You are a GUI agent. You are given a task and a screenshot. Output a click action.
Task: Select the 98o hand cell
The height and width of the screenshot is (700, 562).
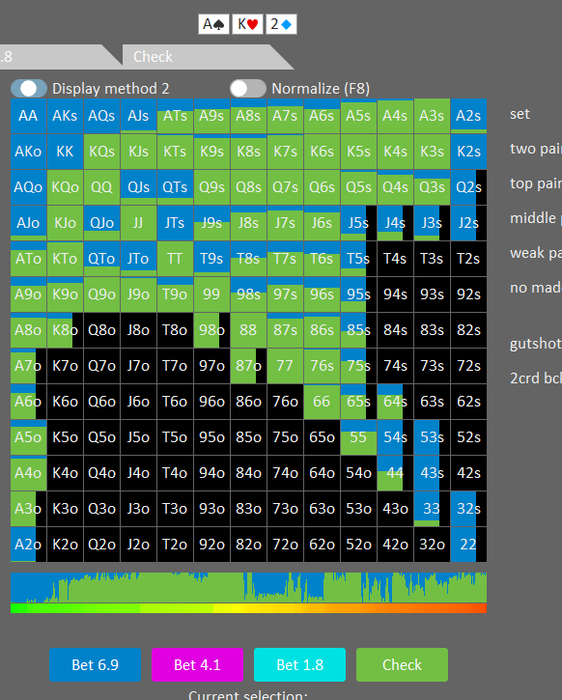[212, 330]
